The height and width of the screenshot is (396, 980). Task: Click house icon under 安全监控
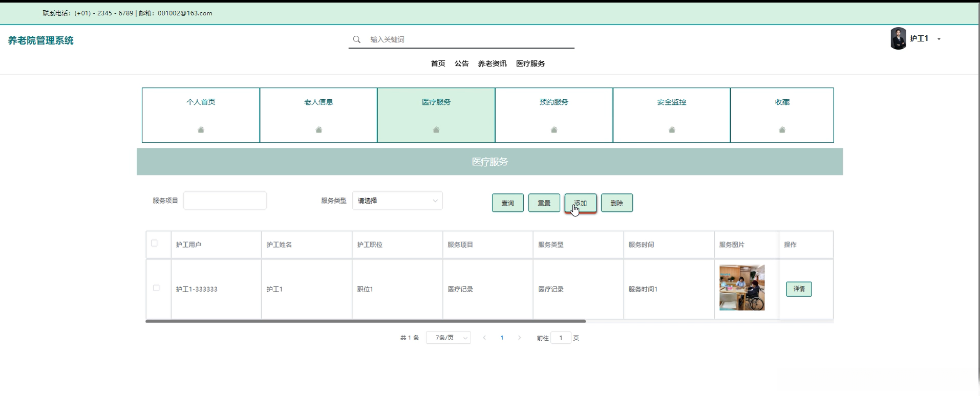coord(672,129)
